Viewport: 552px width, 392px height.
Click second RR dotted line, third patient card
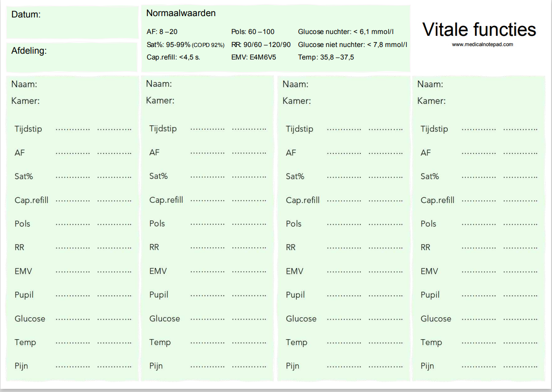[x=385, y=248]
